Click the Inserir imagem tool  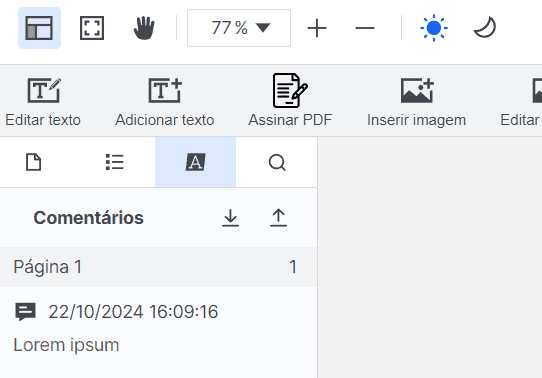click(x=417, y=102)
